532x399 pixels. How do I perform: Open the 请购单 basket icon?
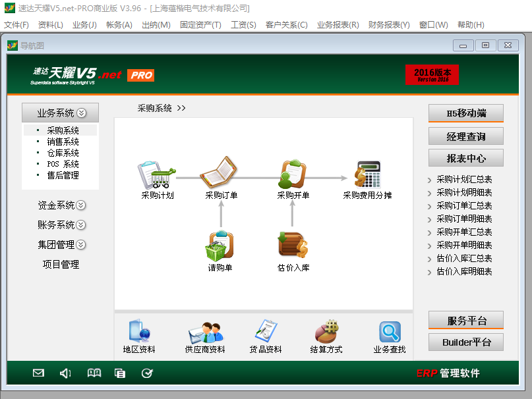point(219,246)
